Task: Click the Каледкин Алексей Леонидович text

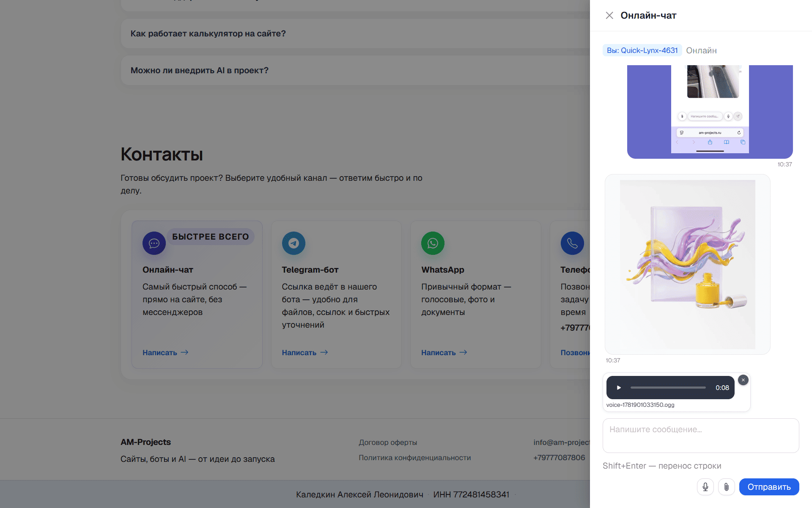Action: (359, 494)
